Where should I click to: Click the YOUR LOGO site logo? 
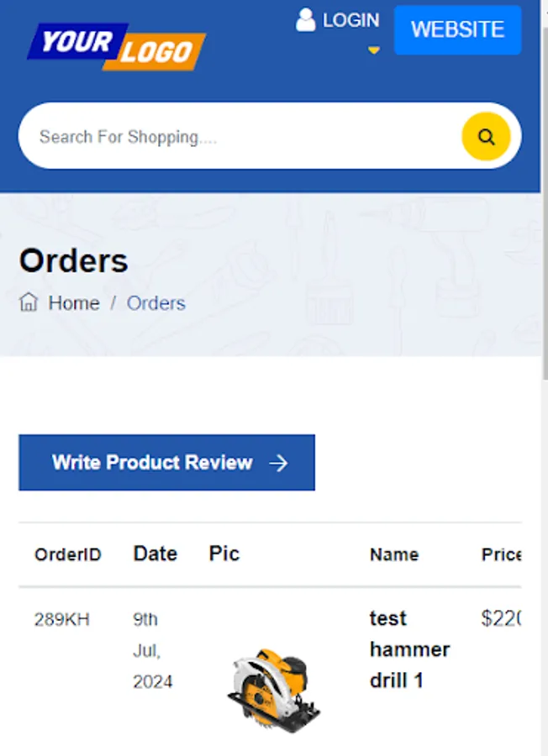point(117,47)
